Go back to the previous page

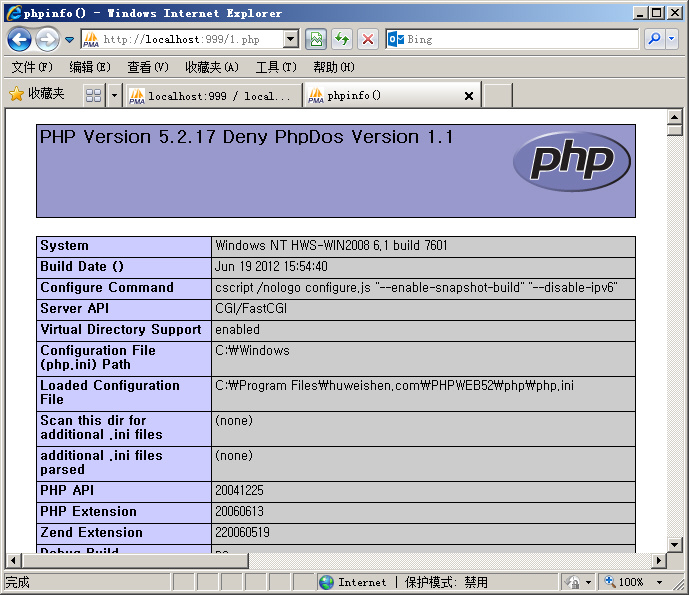19,40
